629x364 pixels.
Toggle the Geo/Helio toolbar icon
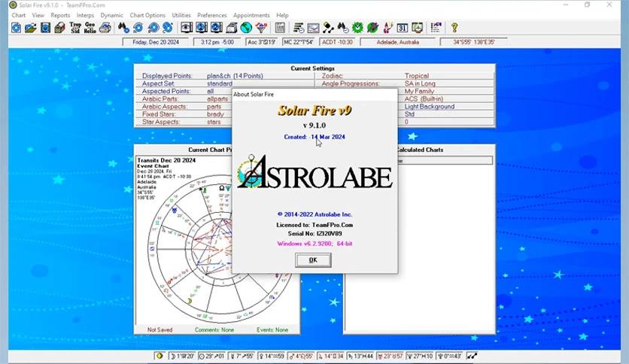(90, 28)
